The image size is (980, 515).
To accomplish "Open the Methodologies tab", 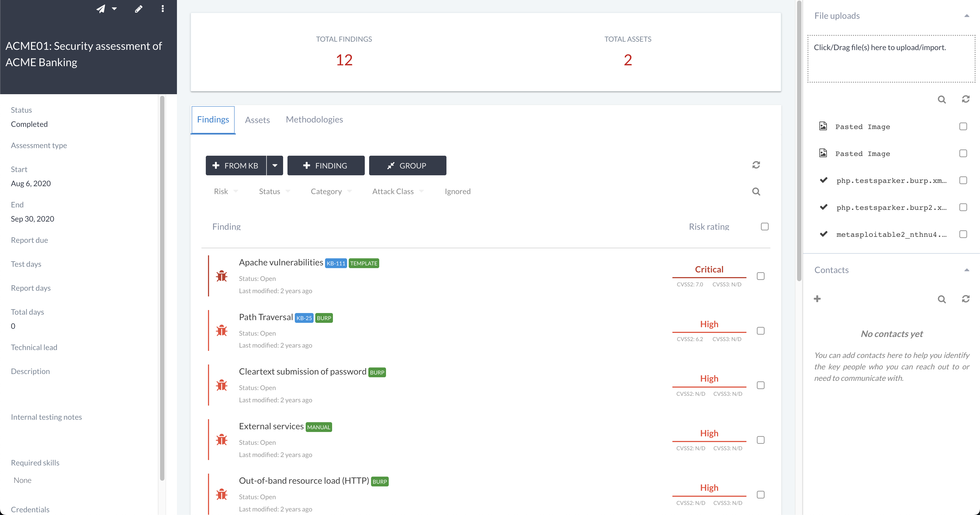I will [x=314, y=119].
